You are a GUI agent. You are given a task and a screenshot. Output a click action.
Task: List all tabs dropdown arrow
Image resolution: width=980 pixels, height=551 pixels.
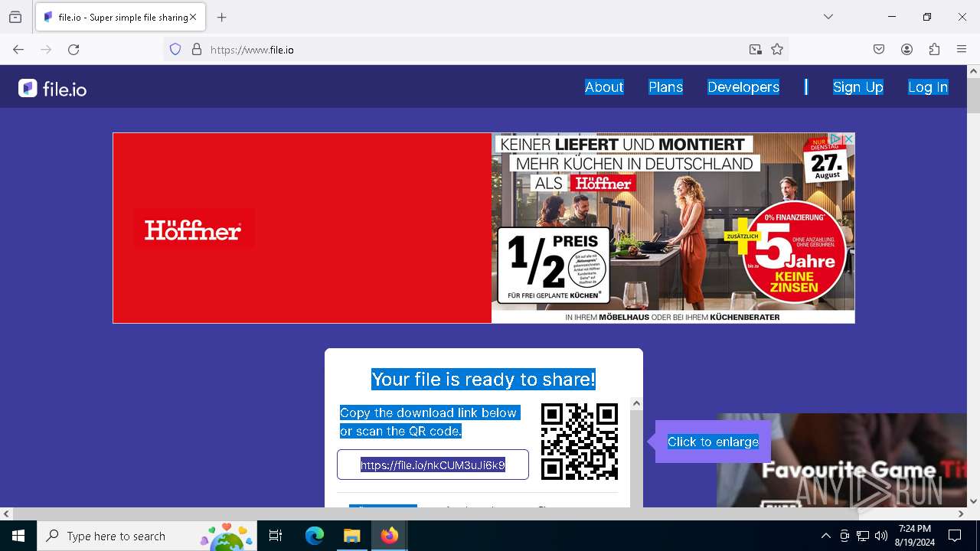pos(828,17)
